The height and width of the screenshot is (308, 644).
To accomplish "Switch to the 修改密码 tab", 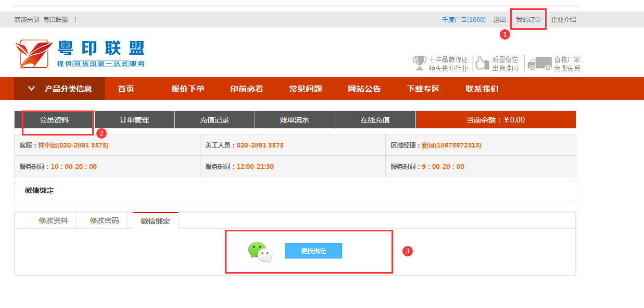I will coord(104,220).
